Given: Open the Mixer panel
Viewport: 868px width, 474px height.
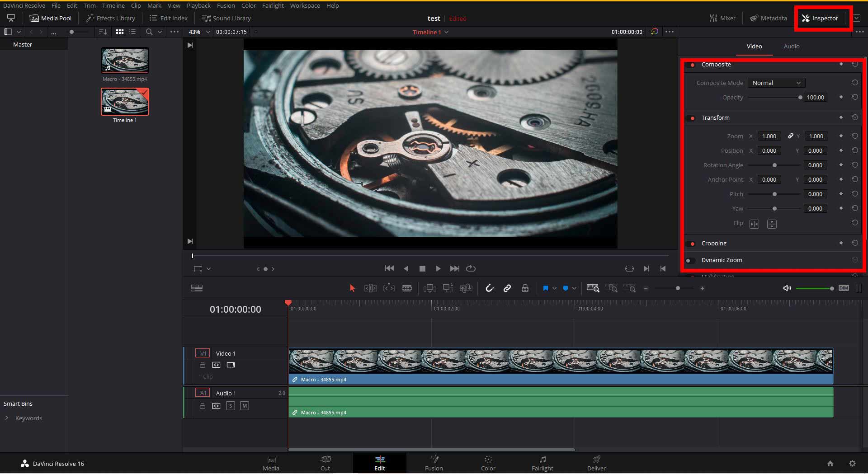Looking at the screenshot, I should click(x=722, y=18).
